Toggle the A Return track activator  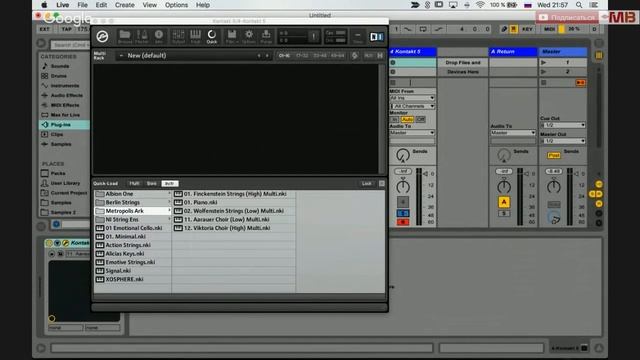[x=504, y=202]
